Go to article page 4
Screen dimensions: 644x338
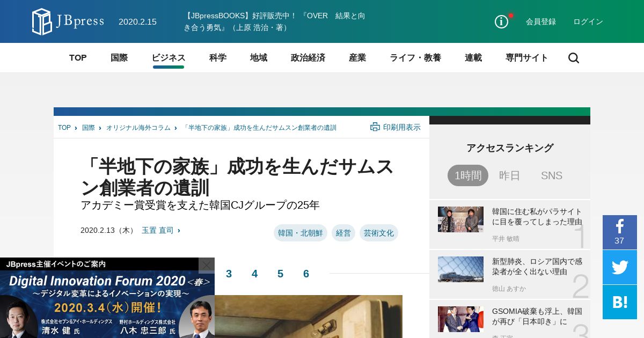tap(254, 274)
